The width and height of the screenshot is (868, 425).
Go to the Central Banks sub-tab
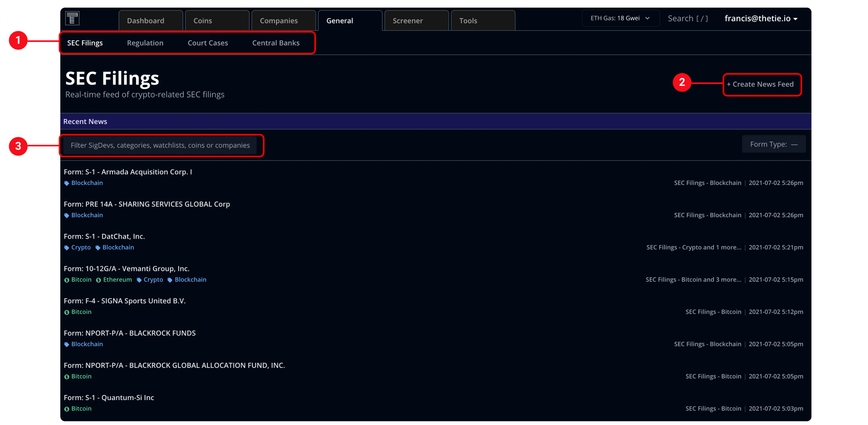(276, 43)
